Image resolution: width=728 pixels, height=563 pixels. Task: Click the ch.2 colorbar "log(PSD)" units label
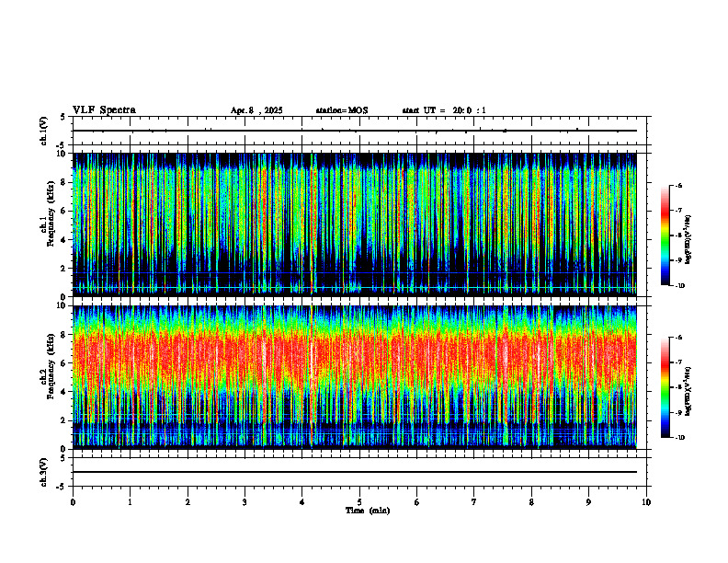click(688, 391)
